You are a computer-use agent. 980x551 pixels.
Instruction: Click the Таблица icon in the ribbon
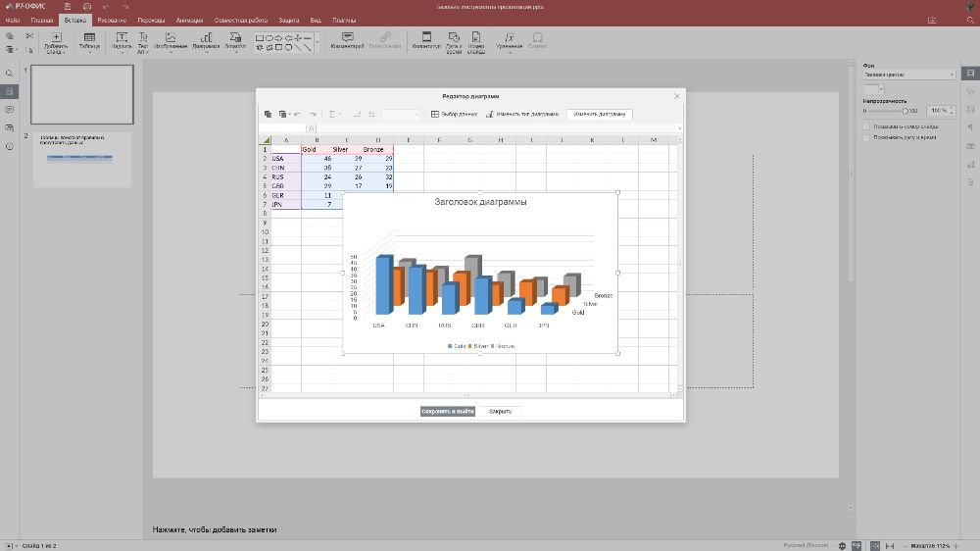pyautogui.click(x=89, y=37)
